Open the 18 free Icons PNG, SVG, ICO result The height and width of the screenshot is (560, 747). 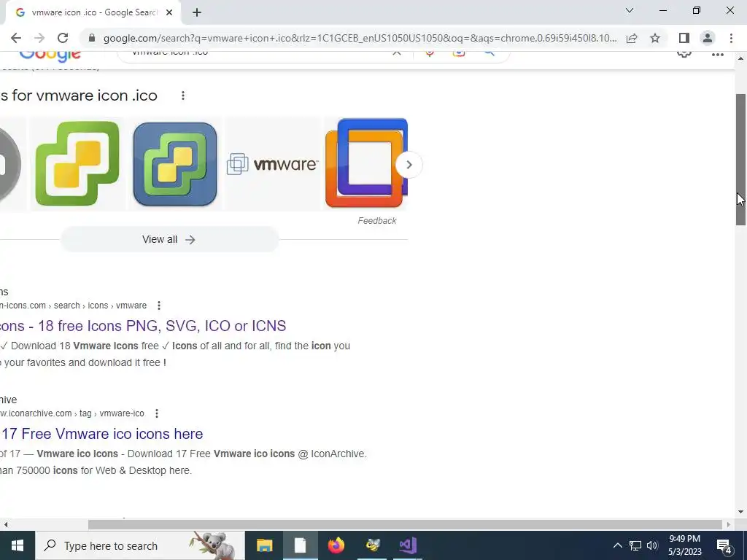(143, 326)
